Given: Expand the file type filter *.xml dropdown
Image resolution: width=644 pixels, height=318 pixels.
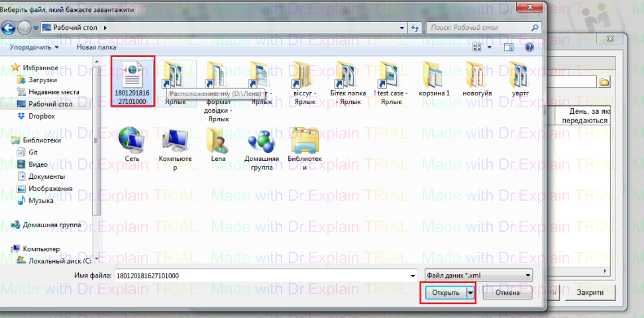Looking at the screenshot, I should (528, 275).
